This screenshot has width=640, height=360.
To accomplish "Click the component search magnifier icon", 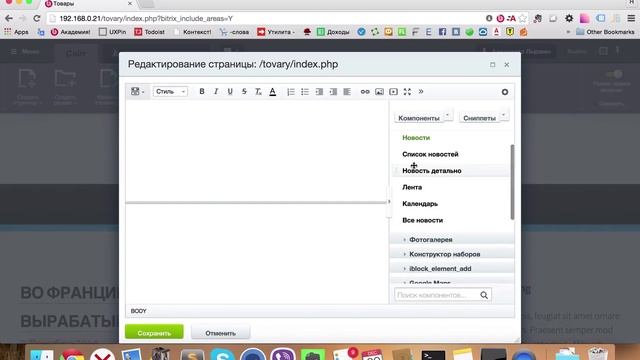I will (x=484, y=295).
